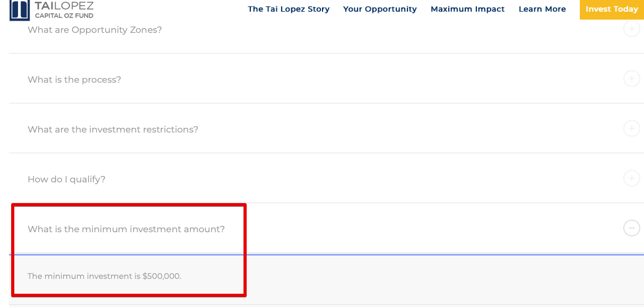Click the "TAI LOPEZ" brand name text
Image resolution: width=644 pixels, height=307 pixels.
point(64,6)
